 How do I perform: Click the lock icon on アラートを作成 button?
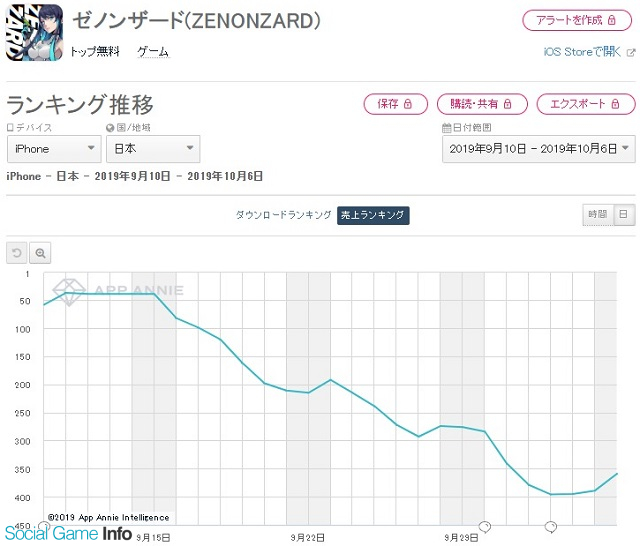coord(611,20)
